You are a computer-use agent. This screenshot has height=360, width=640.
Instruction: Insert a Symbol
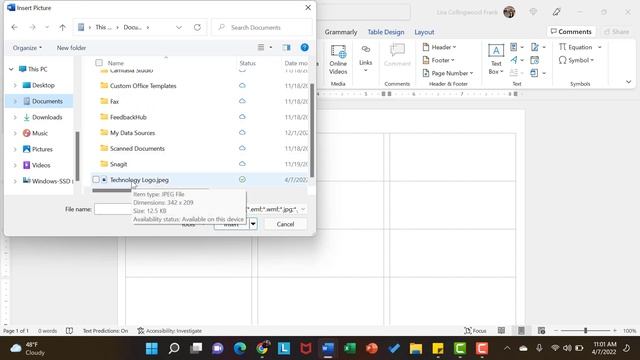576,60
